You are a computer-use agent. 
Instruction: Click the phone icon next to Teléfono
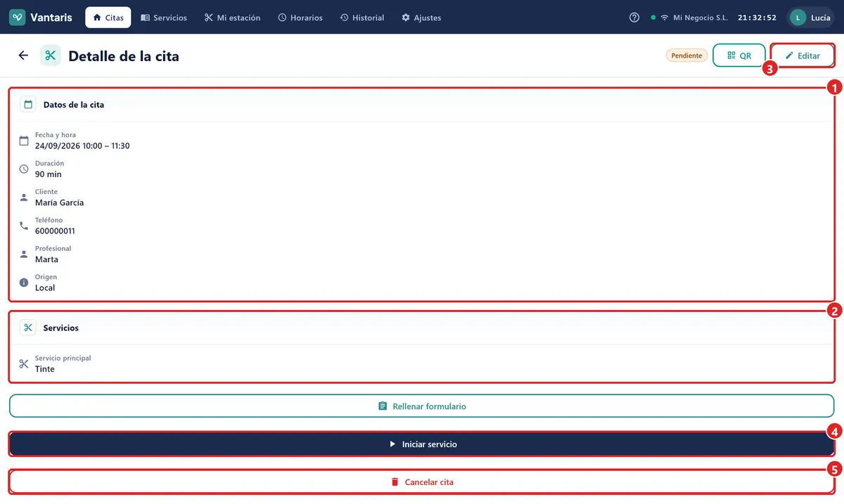click(x=24, y=226)
